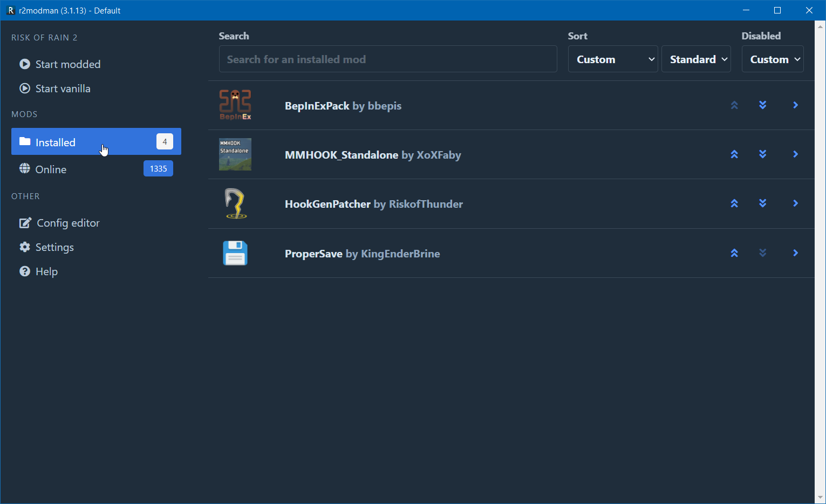The image size is (826, 504).
Task: Click the Start vanilla play icon
Action: coord(25,88)
